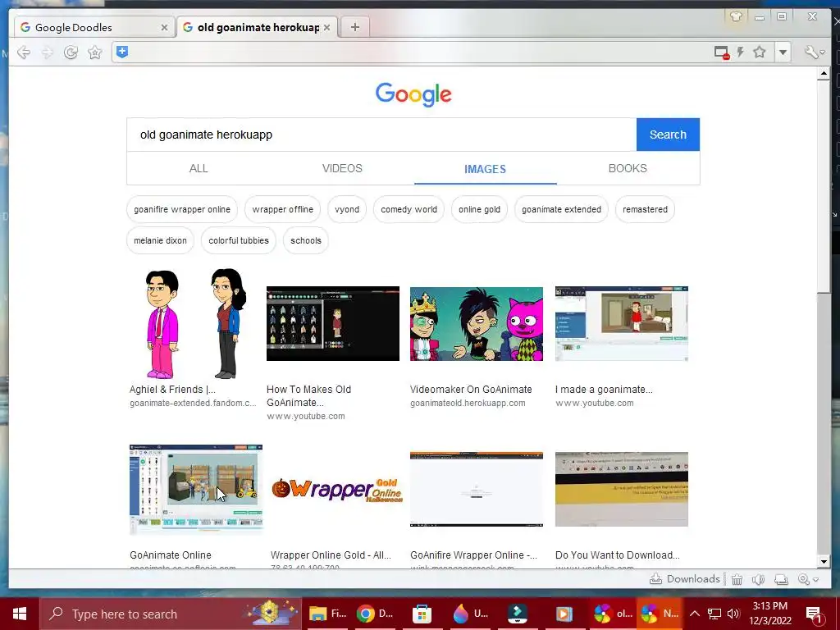Image resolution: width=840 pixels, height=630 pixels.
Task: Open the Do You Want to Download thumbnail
Action: pyautogui.click(x=622, y=489)
